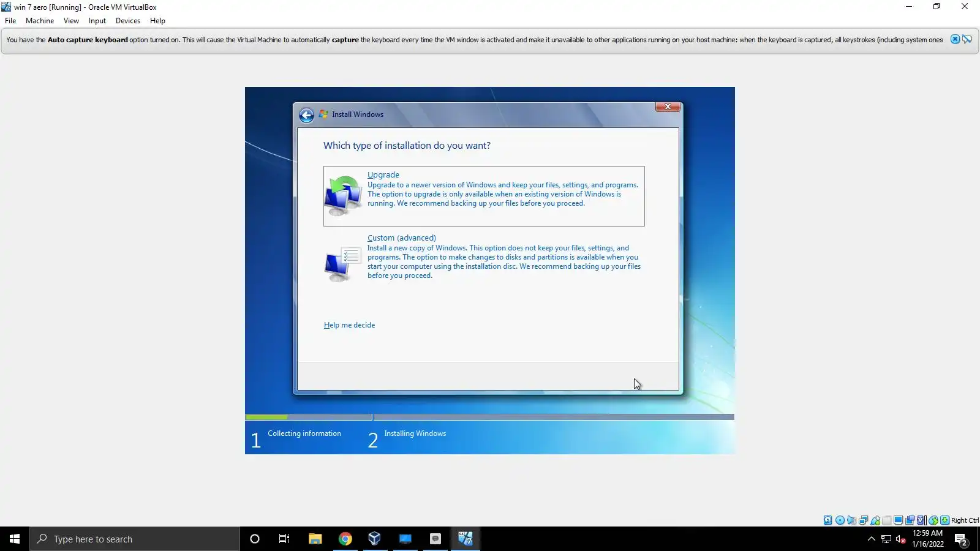Click the hard disk activity indicator
980x551 pixels.
pyautogui.click(x=828, y=520)
